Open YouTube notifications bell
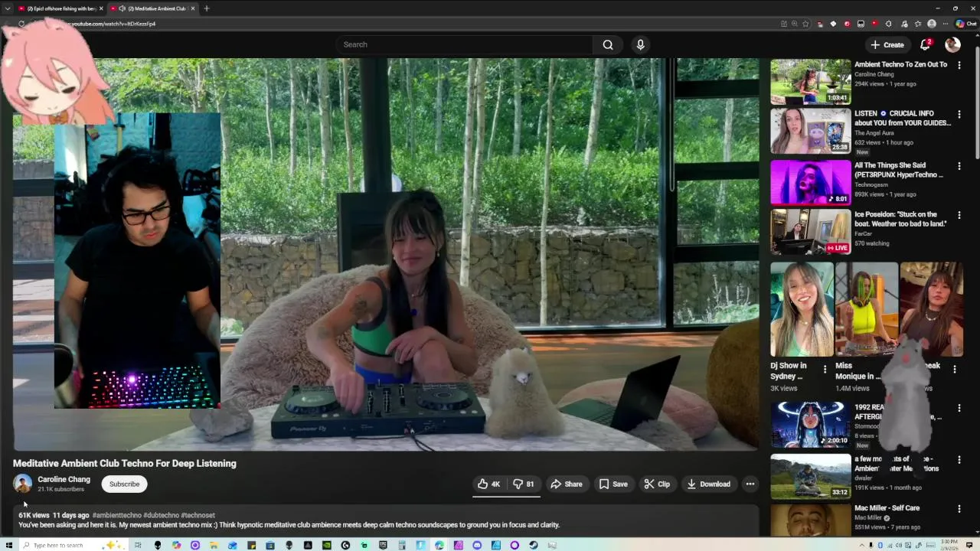Image resolution: width=980 pixels, height=551 pixels. (926, 44)
